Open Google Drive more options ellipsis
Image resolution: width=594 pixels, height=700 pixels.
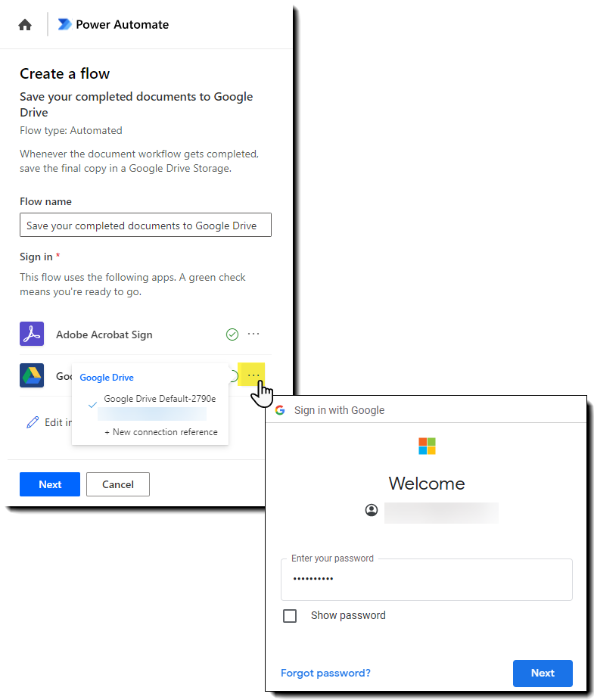253,375
